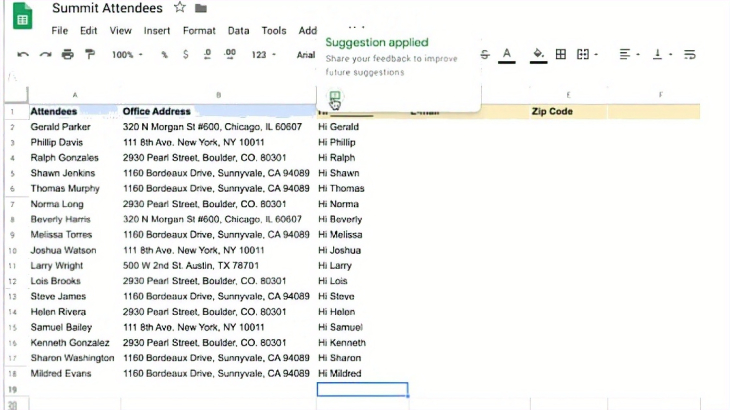Screen dimensions: 730x410
Task: Decrease decimal places
Action: tap(207, 54)
